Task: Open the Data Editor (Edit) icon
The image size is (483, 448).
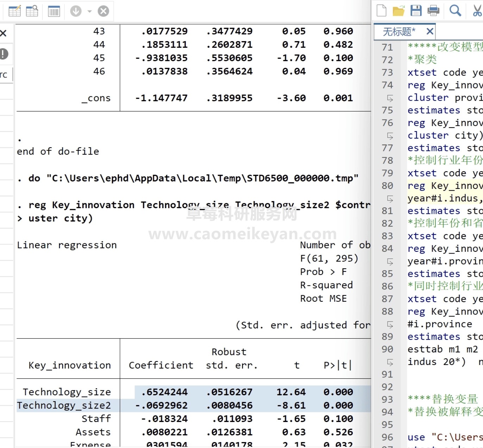Action: (14, 11)
